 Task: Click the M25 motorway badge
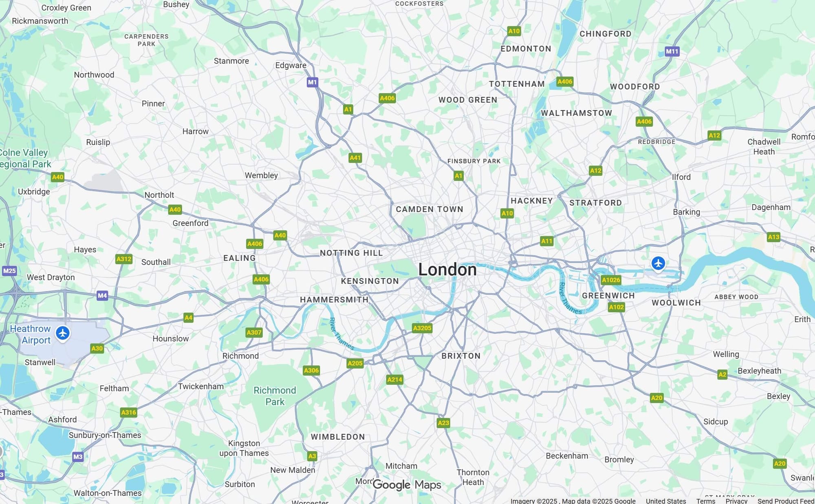tap(9, 271)
